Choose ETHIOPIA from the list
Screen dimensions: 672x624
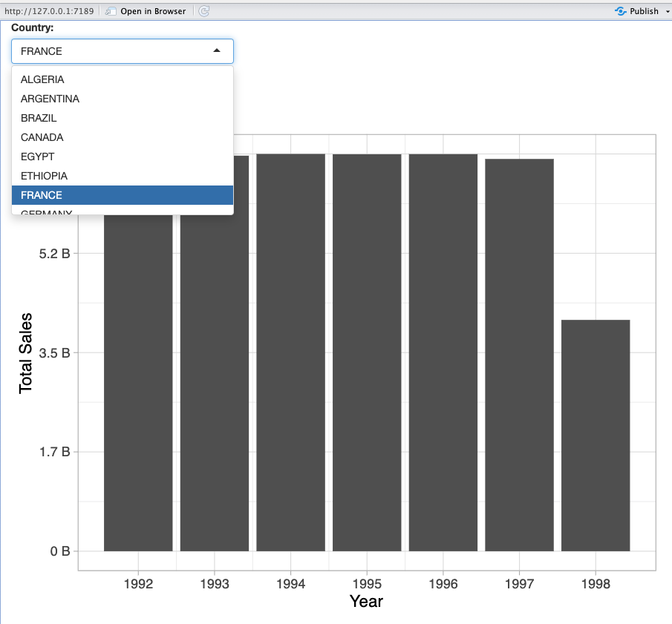coord(44,176)
